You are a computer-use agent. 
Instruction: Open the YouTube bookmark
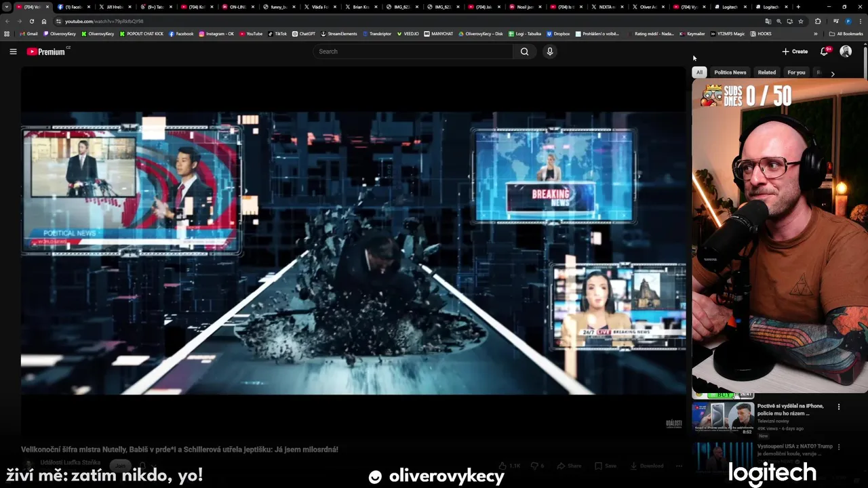tap(250, 33)
